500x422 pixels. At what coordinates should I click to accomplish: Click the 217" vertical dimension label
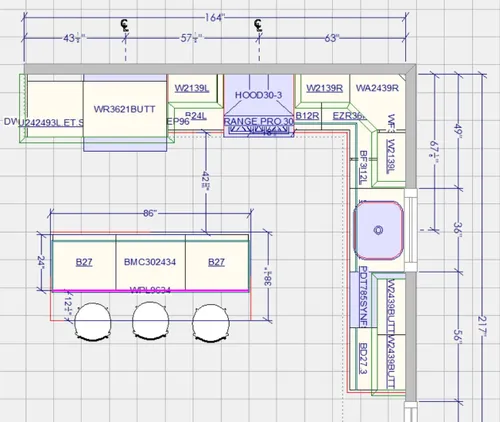point(482,327)
